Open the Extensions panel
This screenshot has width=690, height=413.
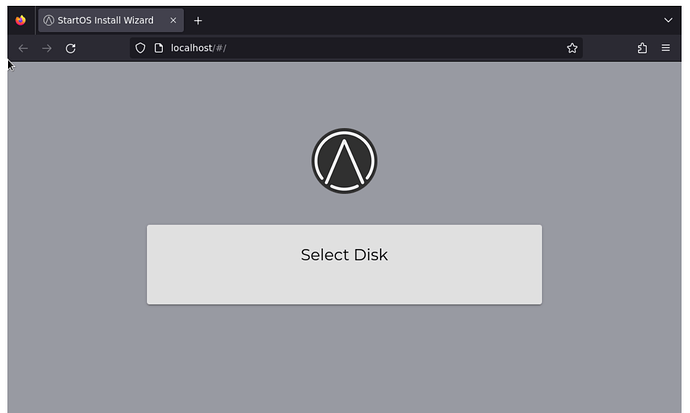[x=642, y=48]
